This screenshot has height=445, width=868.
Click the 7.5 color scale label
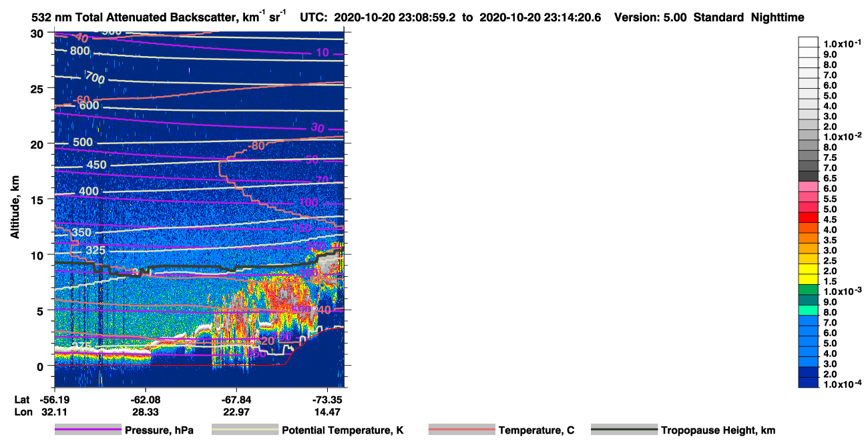pos(831,157)
